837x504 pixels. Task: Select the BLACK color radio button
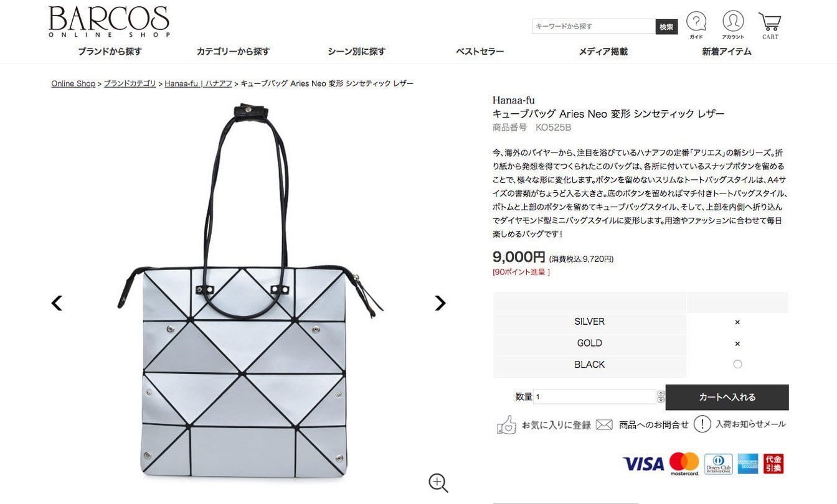737,364
